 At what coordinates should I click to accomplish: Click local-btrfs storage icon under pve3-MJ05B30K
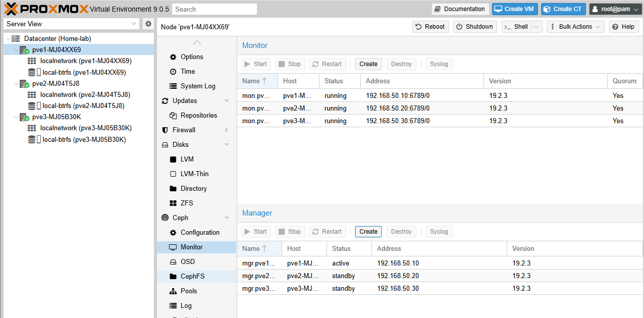(34, 139)
